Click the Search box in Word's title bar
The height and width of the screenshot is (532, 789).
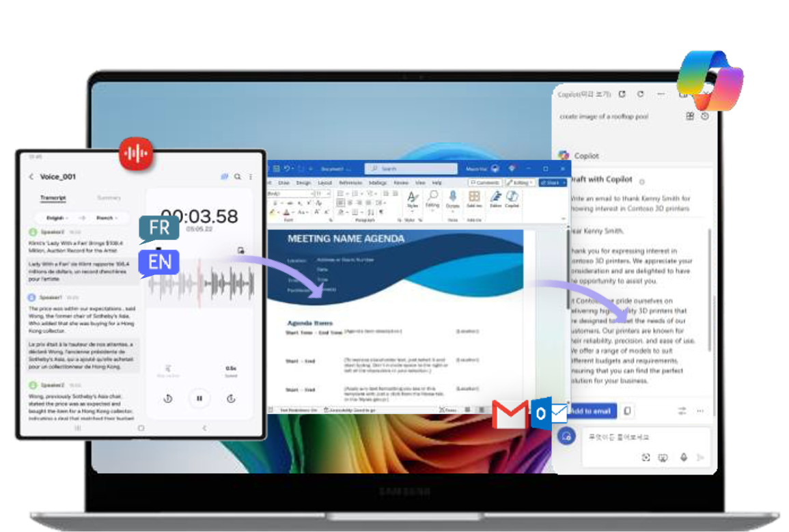[x=411, y=168]
